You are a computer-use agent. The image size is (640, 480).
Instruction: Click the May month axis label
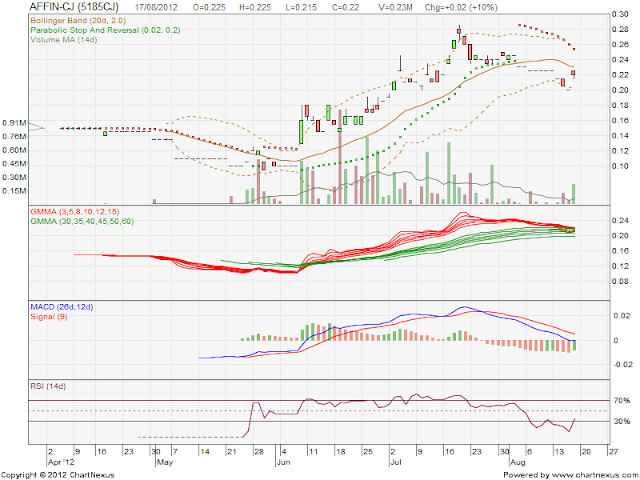click(x=165, y=462)
